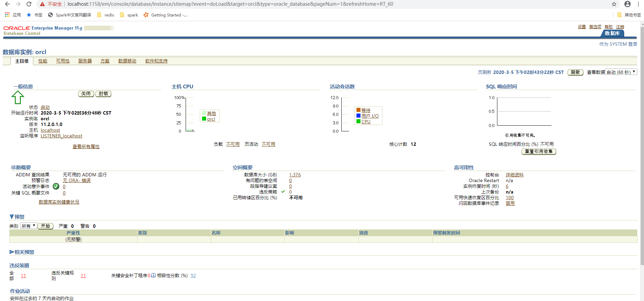The height and width of the screenshot is (301, 644).
Task: Open the redis bookmark folder
Action: [105, 15]
